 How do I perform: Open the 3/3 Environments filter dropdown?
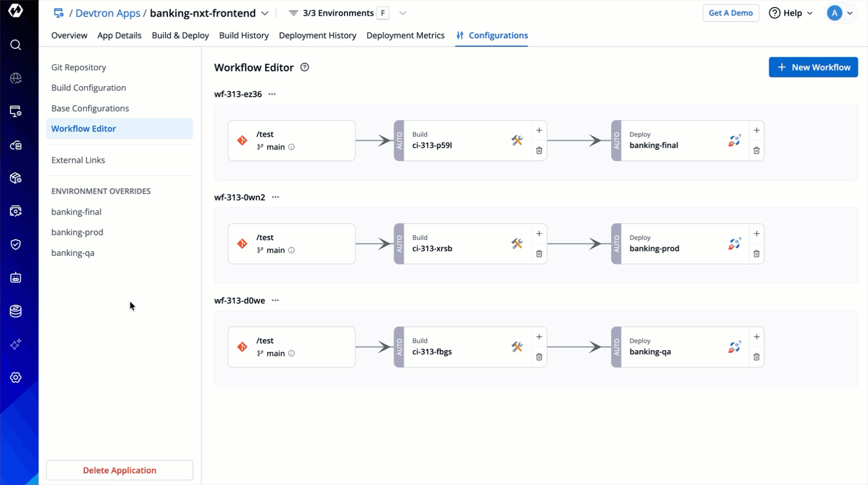pos(403,13)
